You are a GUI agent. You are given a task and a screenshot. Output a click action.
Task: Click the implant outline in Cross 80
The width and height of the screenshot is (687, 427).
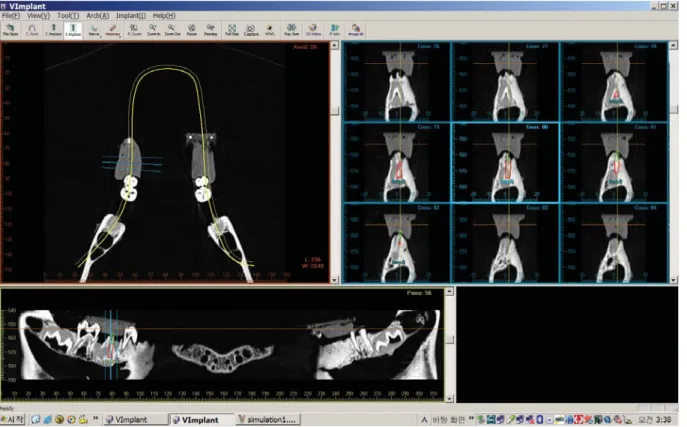point(507,169)
